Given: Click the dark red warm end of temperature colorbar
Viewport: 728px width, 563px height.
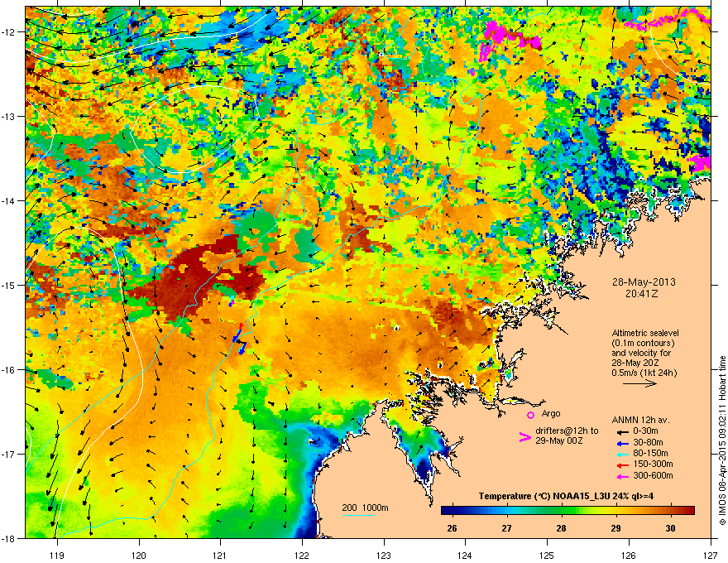Looking at the screenshot, I should pyautogui.click(x=688, y=511).
